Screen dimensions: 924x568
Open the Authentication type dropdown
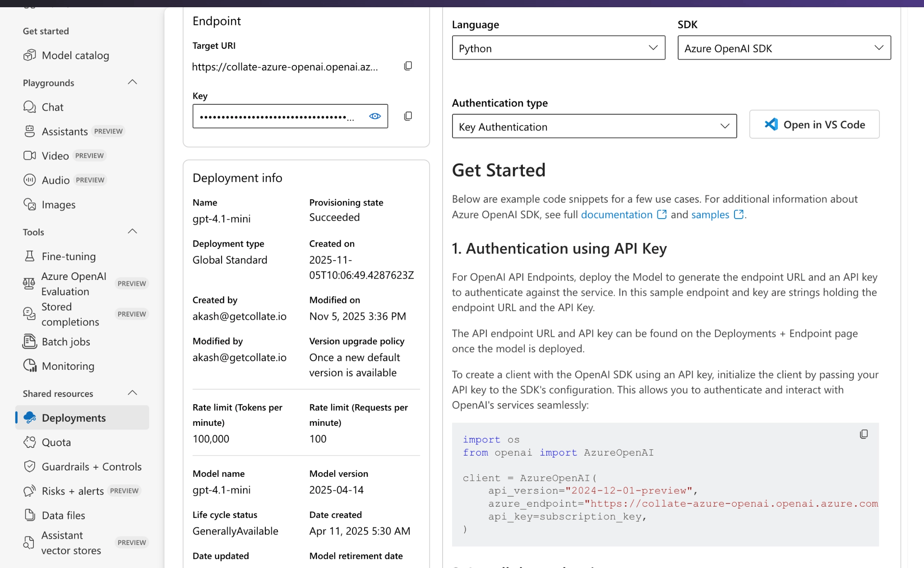(x=594, y=126)
